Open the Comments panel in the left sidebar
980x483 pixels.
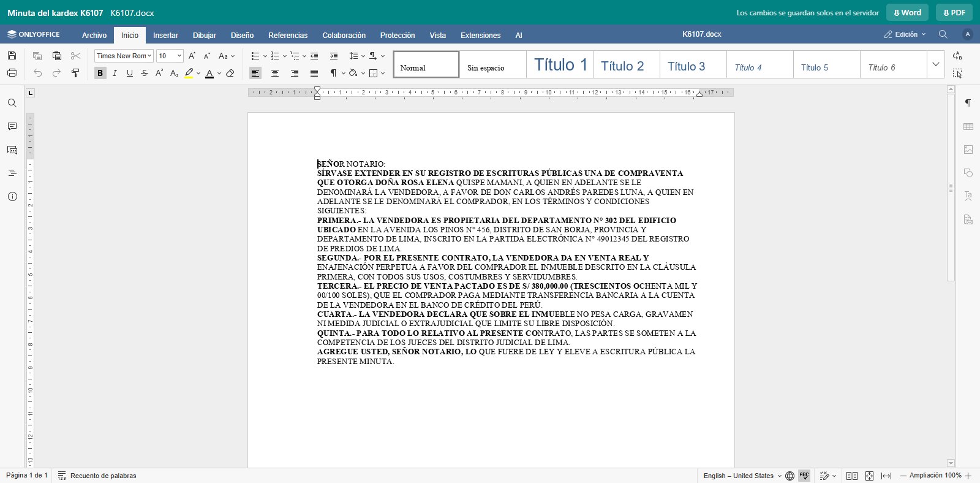[x=12, y=126]
